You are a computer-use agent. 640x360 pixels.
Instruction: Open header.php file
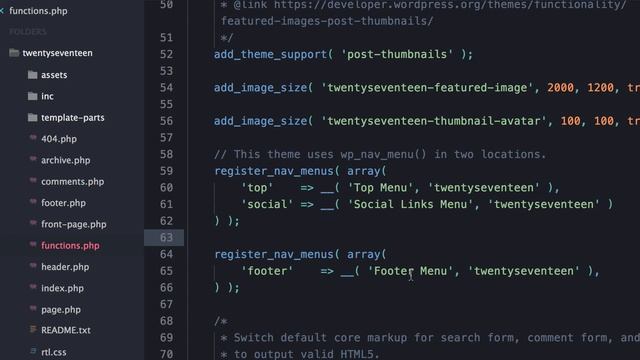[65, 267]
